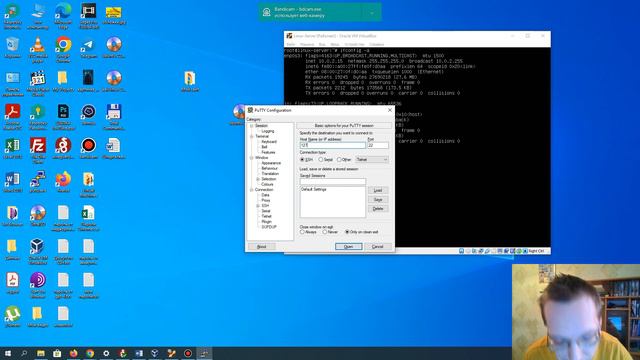This screenshot has width=640, height=360.
Task: Open File Explorer from the taskbar
Action: click(41, 353)
